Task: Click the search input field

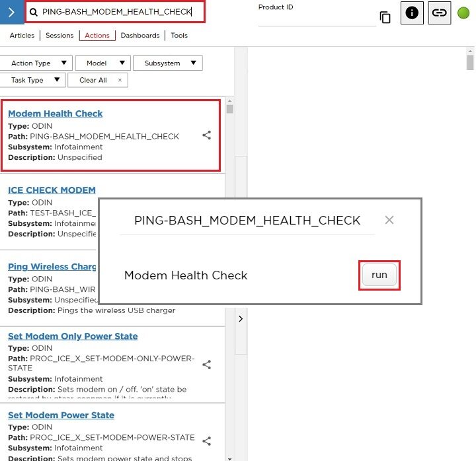Action: pyautogui.click(x=117, y=11)
